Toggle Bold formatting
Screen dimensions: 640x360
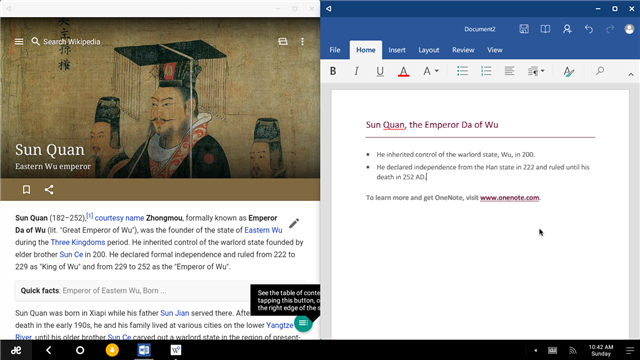click(333, 71)
